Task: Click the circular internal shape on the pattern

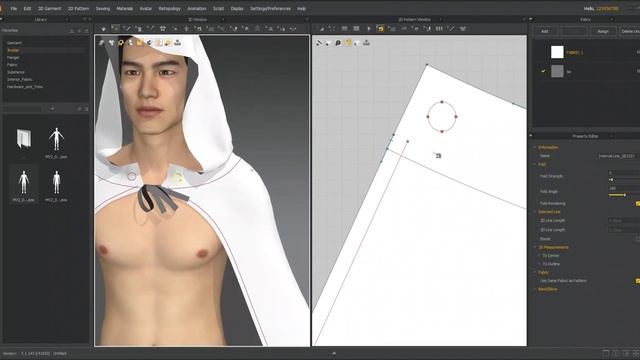Action: [442, 117]
